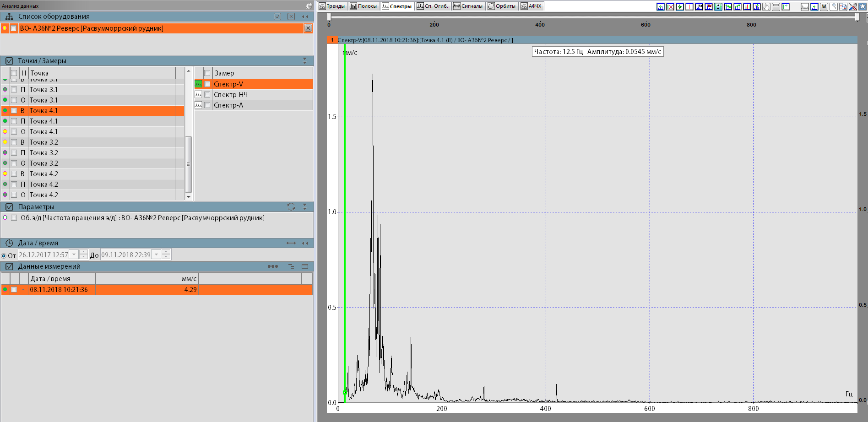Click the magnifier zoom icon
Viewport: 868px width, 422px height.
point(834,6)
